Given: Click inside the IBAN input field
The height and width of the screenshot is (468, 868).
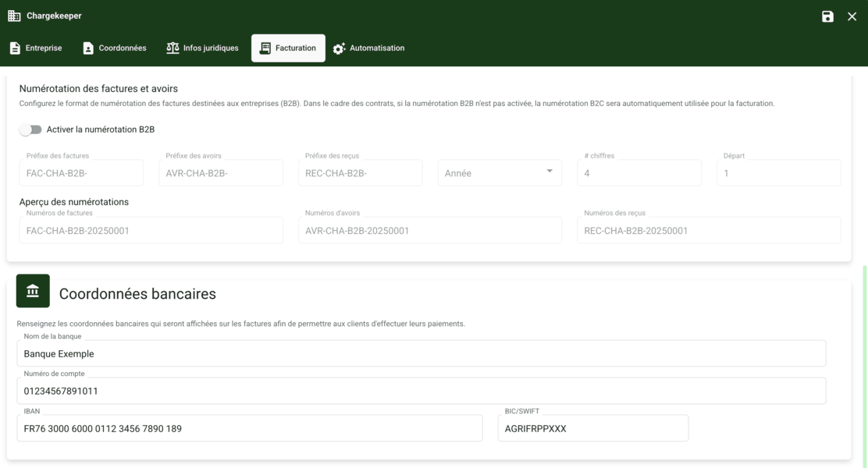Looking at the screenshot, I should (250, 428).
